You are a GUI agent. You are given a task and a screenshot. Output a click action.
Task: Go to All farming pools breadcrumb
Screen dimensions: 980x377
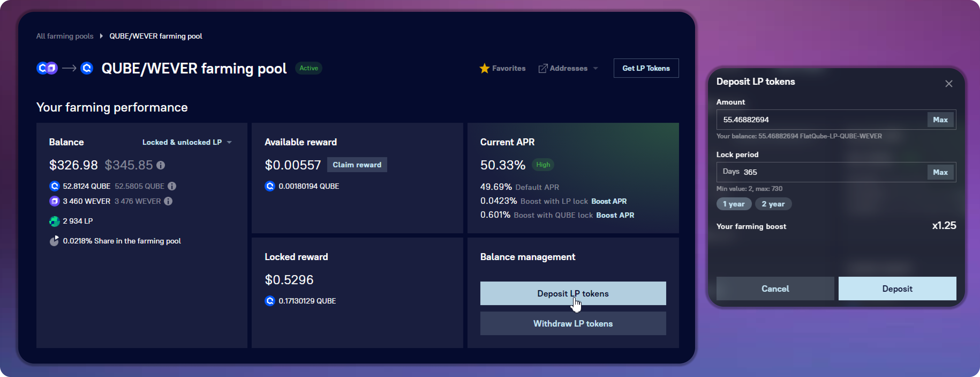coord(65,36)
